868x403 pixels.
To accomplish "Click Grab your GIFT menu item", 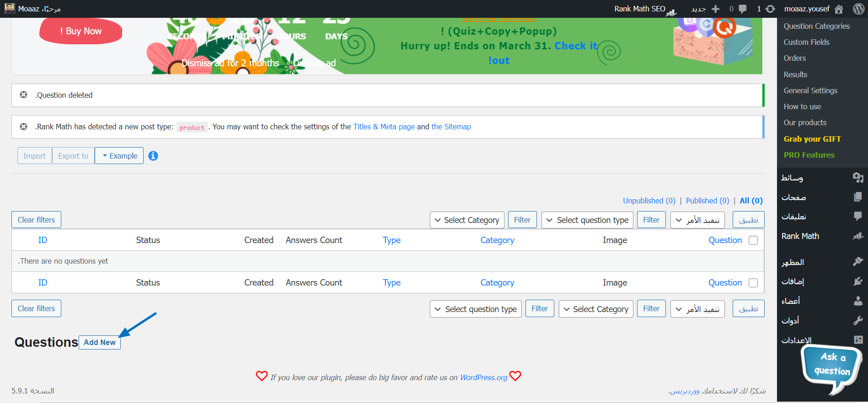I will pos(813,139).
